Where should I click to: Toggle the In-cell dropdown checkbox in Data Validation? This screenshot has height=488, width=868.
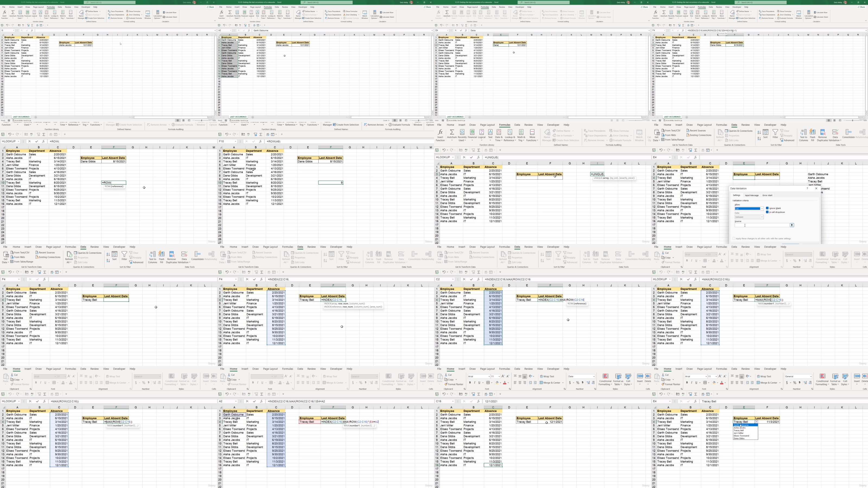(x=767, y=212)
